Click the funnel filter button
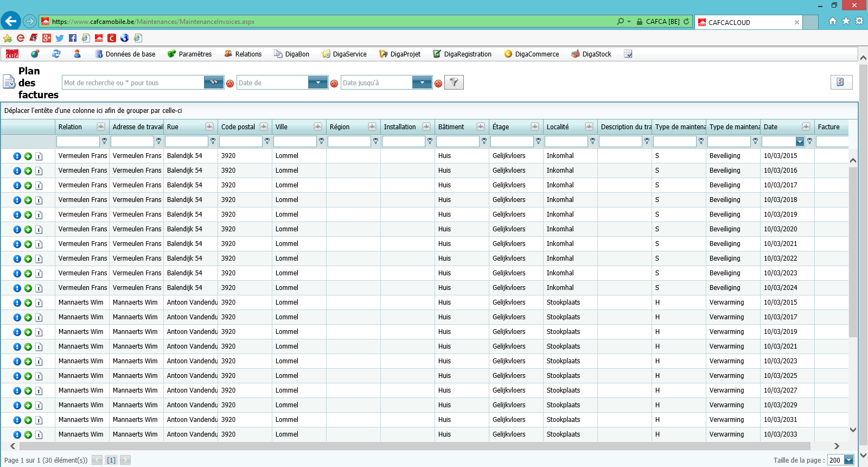This screenshot has height=467, width=868. point(454,83)
